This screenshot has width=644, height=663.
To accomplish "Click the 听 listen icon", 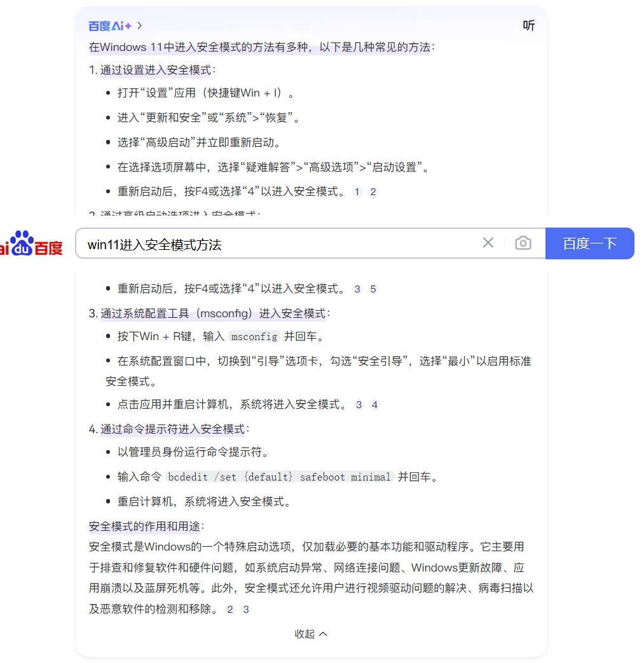I will tap(528, 25).
